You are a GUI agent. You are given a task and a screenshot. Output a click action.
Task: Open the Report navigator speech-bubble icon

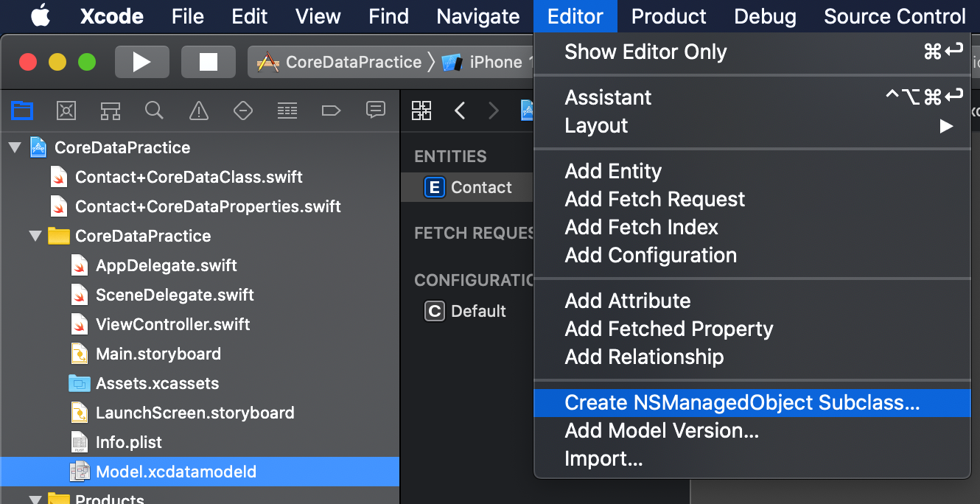pos(375,111)
